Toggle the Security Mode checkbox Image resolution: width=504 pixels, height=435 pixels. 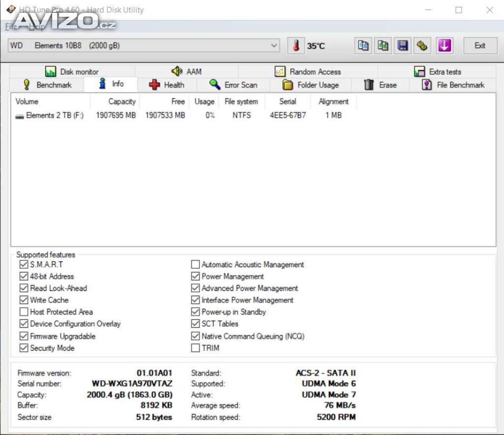click(24, 348)
